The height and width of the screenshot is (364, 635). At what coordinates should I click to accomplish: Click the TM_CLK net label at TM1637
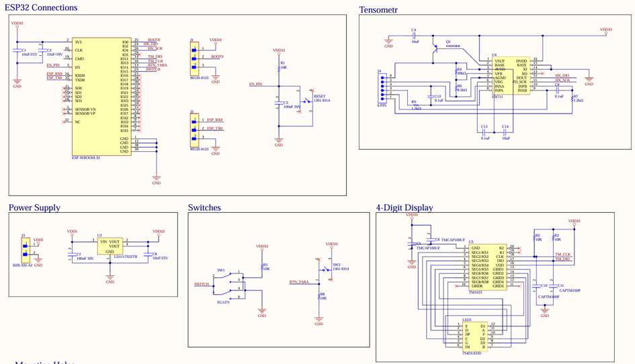(562, 255)
